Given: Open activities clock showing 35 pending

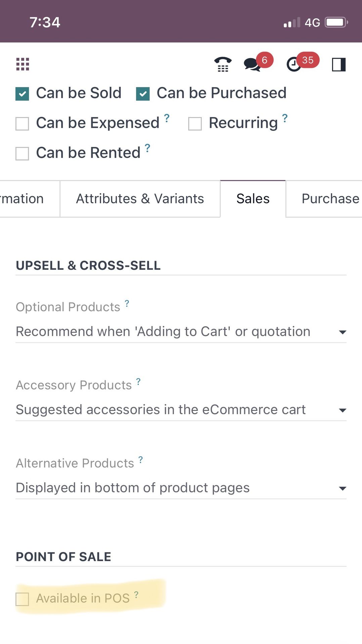Looking at the screenshot, I should point(294,64).
